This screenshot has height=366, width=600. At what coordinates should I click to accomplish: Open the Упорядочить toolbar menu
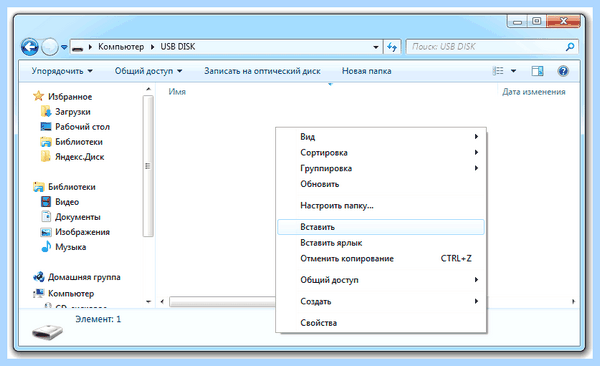coord(62,71)
